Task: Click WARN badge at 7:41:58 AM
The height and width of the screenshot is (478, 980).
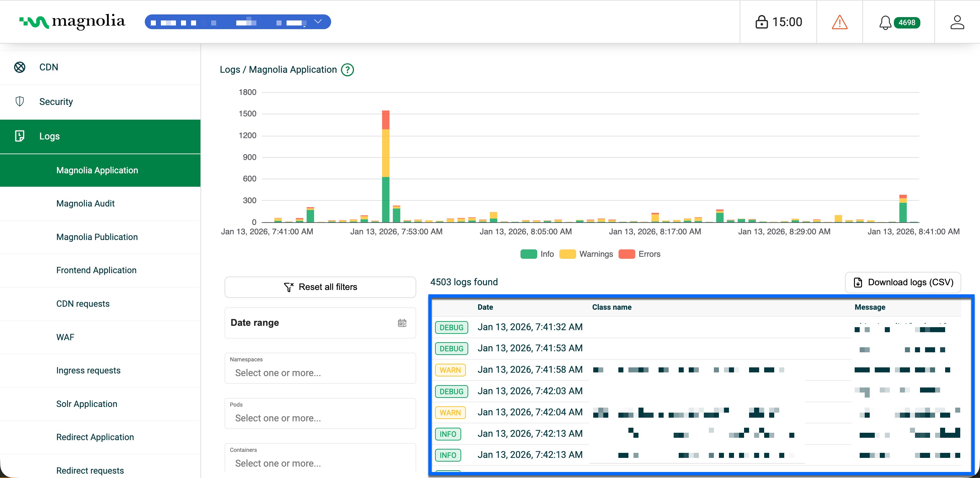Action: coord(450,370)
